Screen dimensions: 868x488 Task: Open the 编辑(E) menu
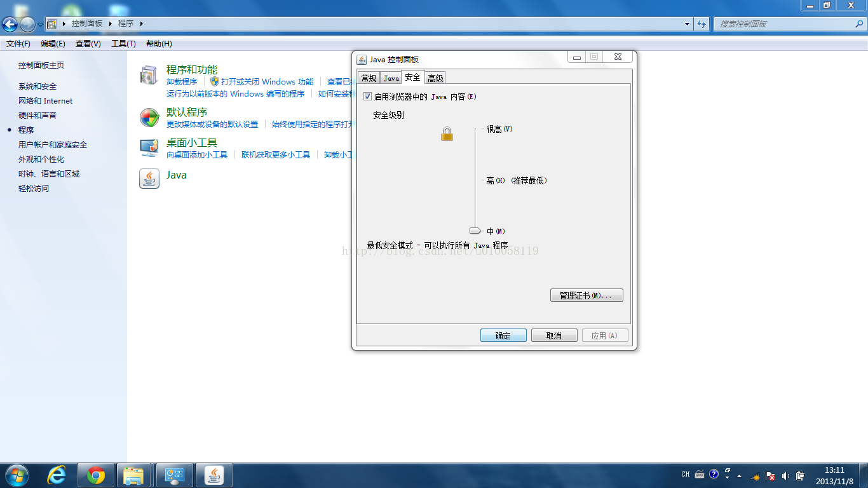coord(53,44)
